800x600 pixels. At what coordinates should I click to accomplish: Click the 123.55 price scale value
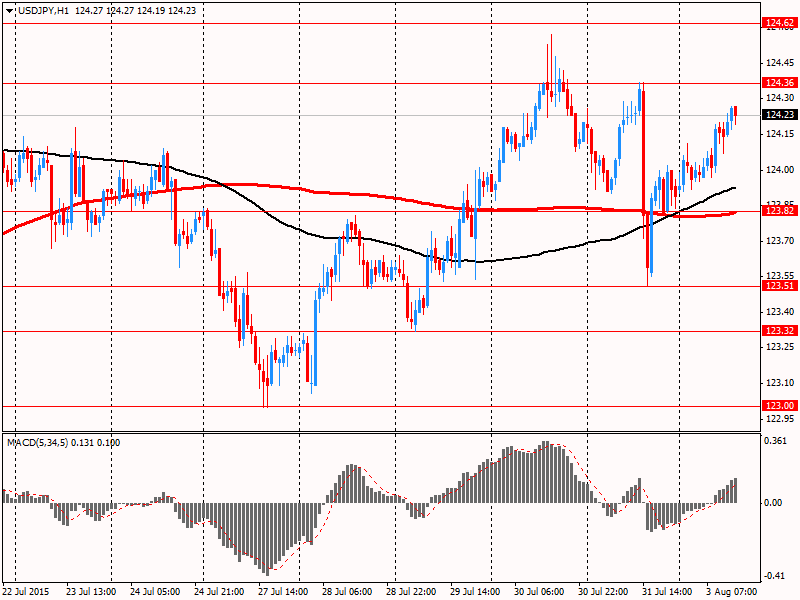coord(780,276)
